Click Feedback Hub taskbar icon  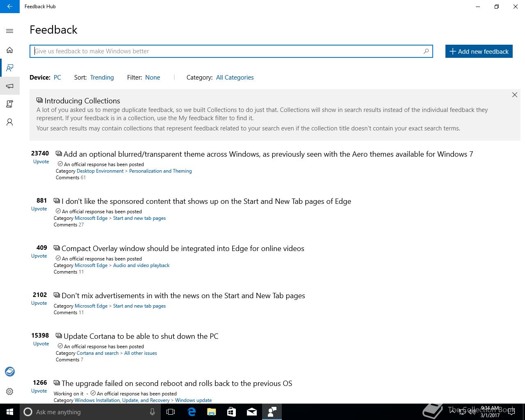click(x=272, y=412)
